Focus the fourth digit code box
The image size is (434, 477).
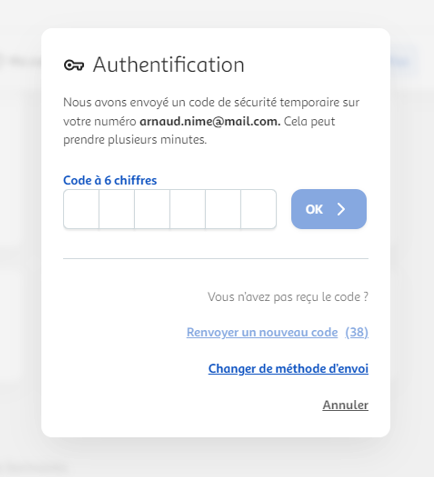(x=187, y=209)
